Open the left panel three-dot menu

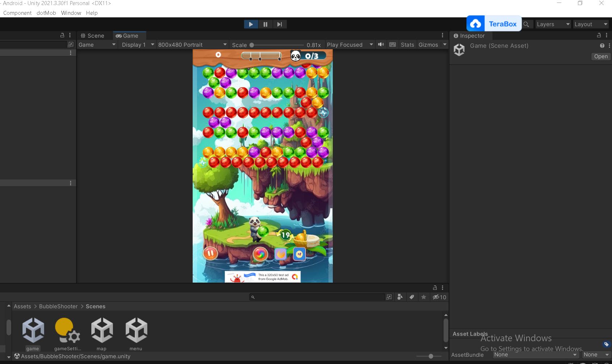coord(70,35)
